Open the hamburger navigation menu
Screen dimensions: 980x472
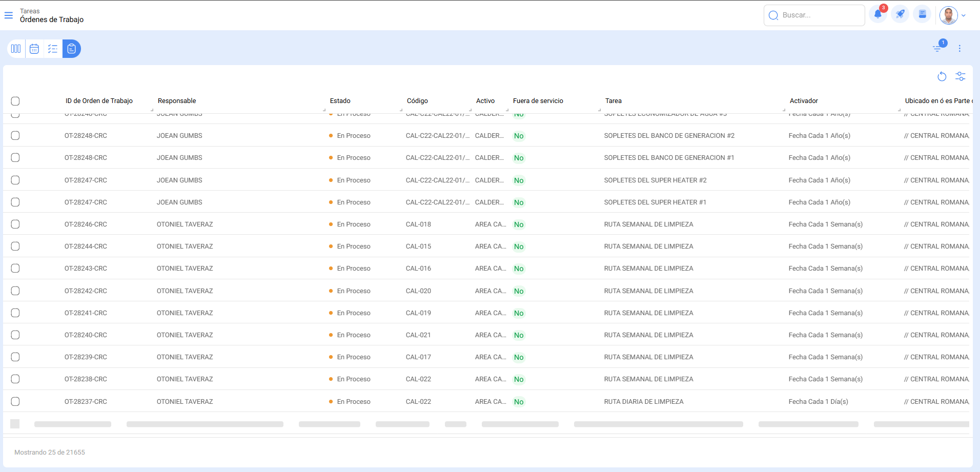[x=9, y=15]
